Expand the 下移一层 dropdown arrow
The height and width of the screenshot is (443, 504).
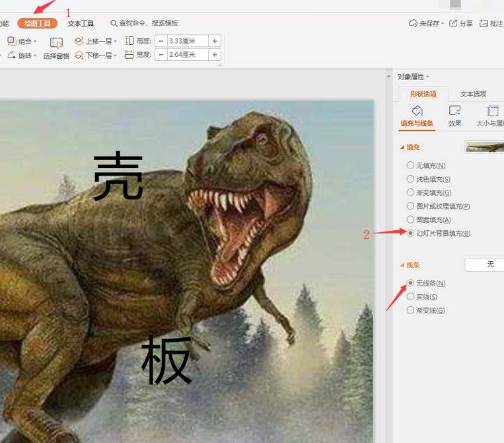tap(116, 56)
